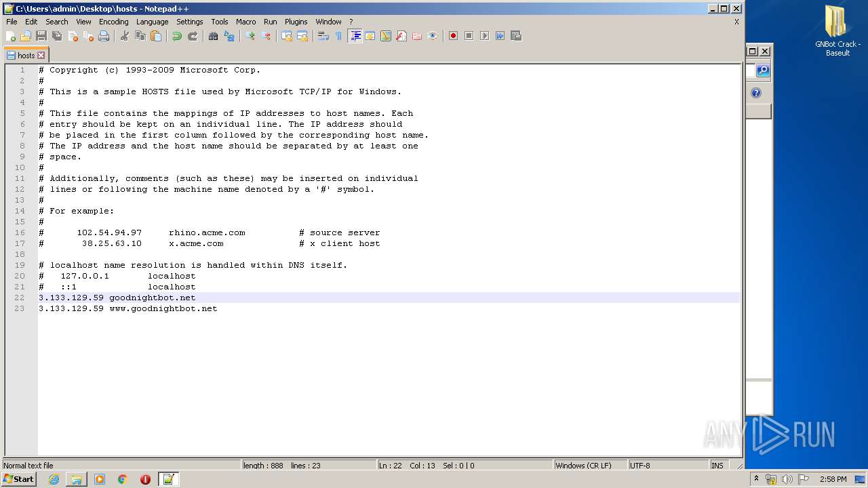Open the ? help menu
868x488 pixels.
tap(351, 22)
